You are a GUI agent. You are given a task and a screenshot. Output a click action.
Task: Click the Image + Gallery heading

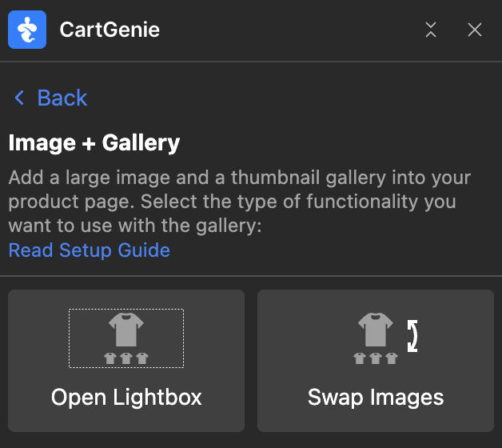click(94, 143)
